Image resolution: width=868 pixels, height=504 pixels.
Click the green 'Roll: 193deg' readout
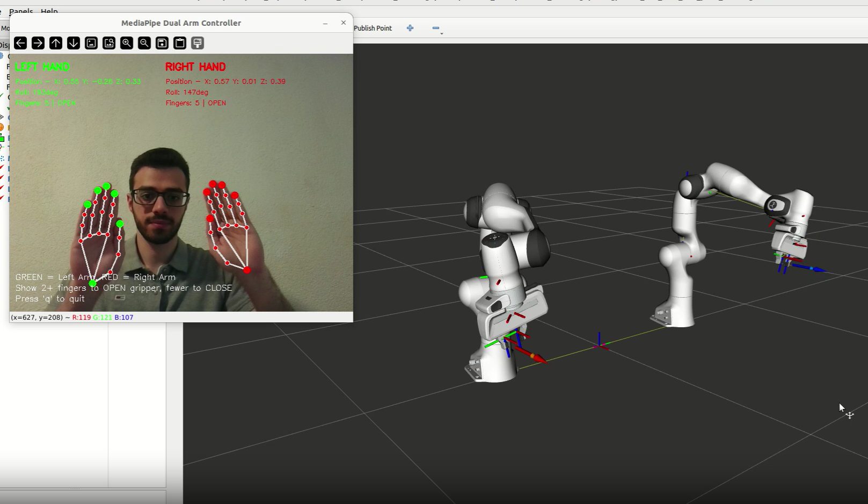click(x=37, y=92)
